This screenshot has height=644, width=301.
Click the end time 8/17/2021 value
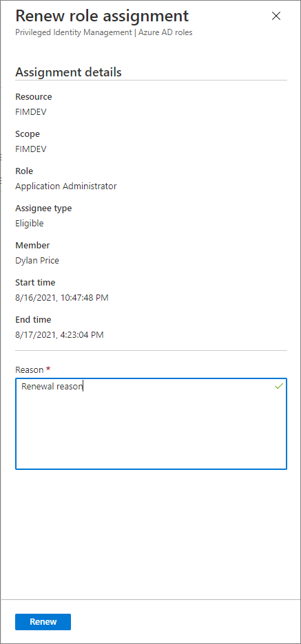pyautogui.click(x=59, y=335)
